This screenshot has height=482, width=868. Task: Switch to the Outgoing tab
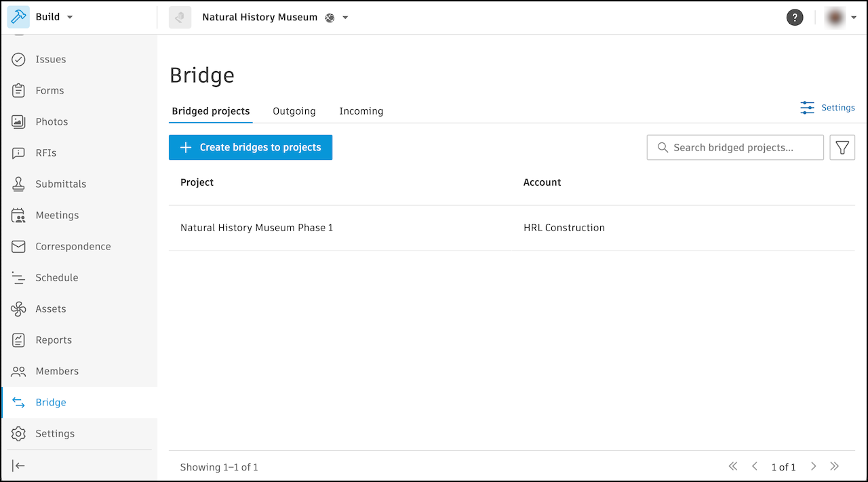point(294,111)
